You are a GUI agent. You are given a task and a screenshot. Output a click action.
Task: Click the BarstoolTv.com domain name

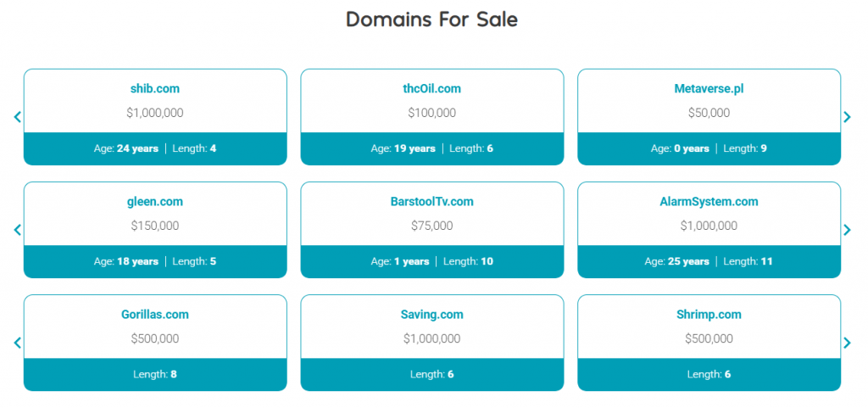pyautogui.click(x=431, y=202)
